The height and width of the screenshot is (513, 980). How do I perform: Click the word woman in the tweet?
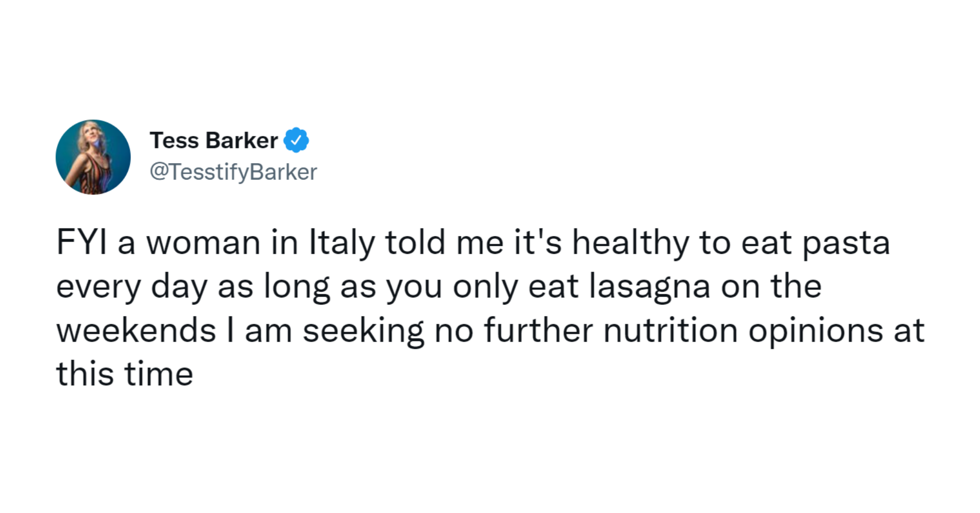click(x=203, y=243)
